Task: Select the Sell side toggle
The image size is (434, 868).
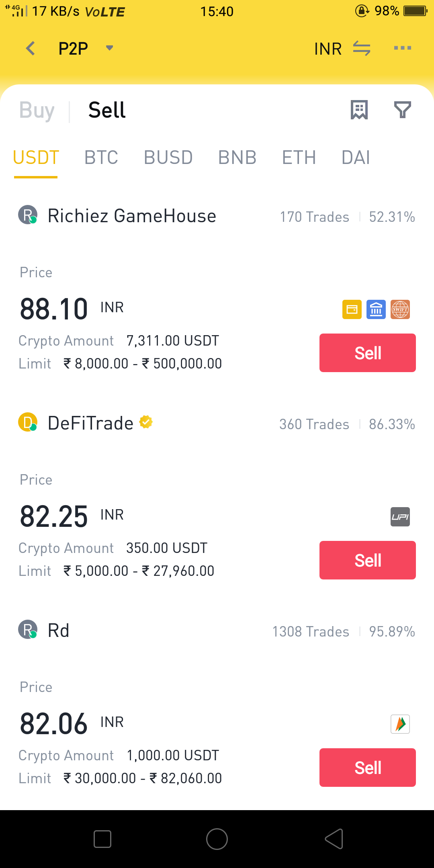Action: (107, 110)
